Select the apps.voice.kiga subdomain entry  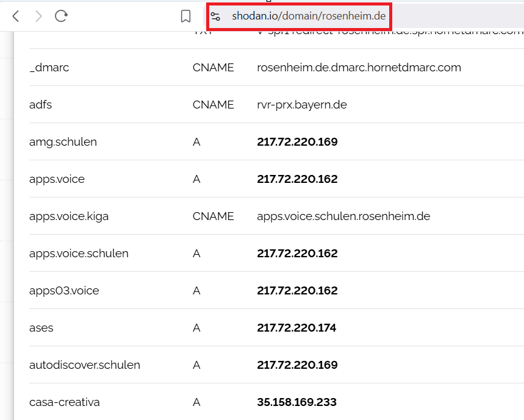coord(69,216)
